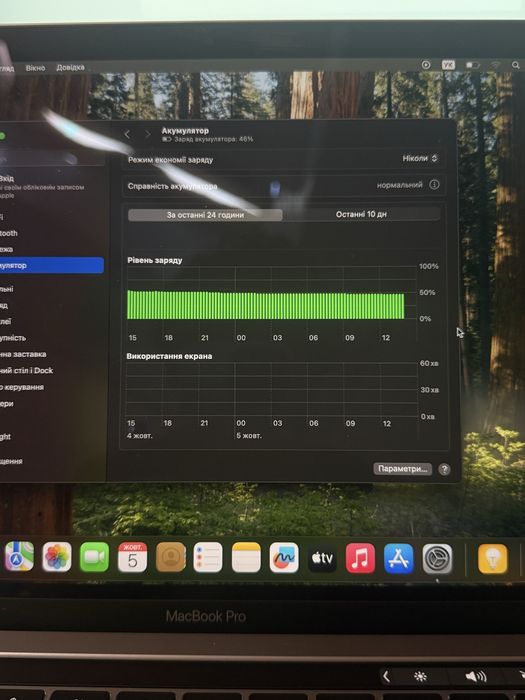
Task: Open the Вікно menu
Action: (x=35, y=68)
